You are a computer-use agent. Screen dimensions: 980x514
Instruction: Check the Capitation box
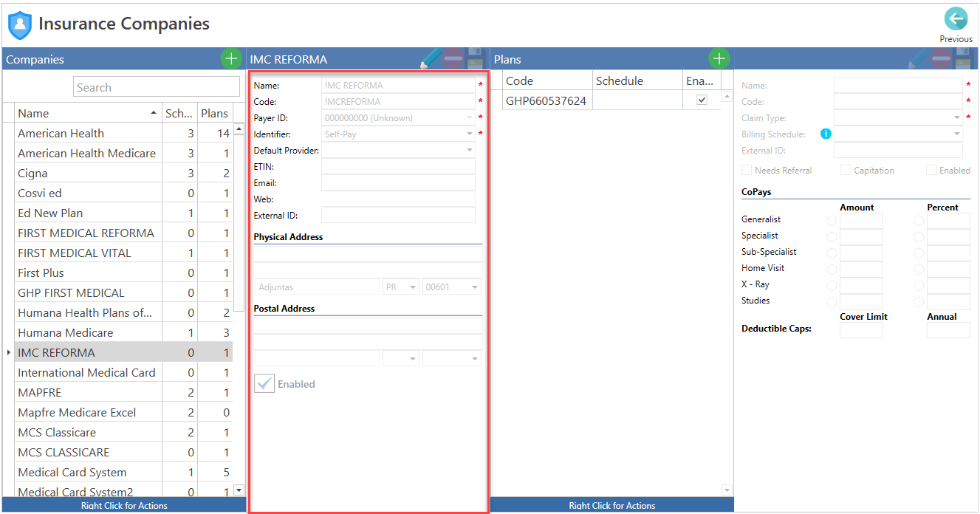click(x=846, y=170)
